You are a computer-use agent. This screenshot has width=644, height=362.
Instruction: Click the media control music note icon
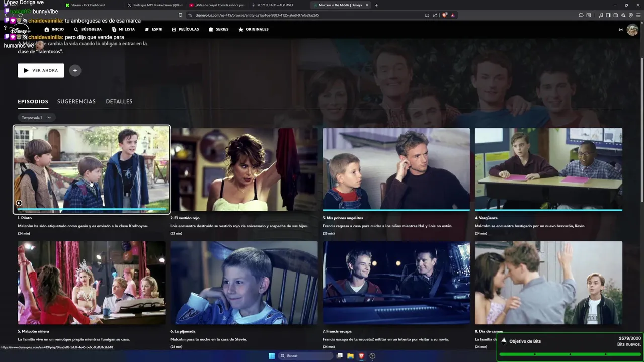point(601,15)
